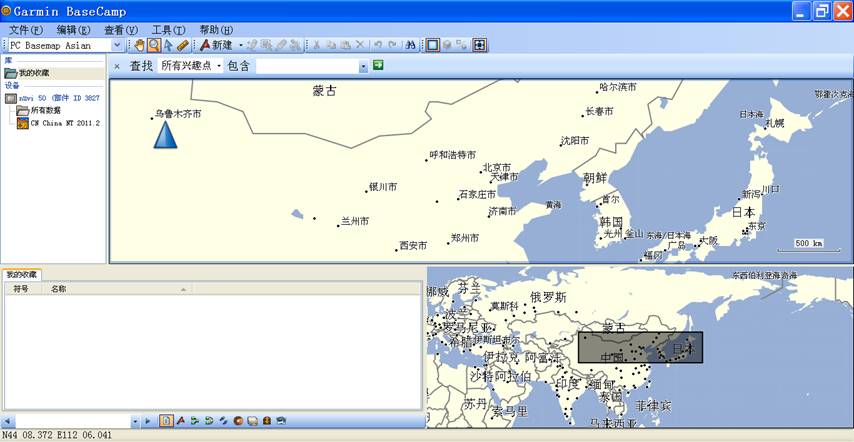Viewport: 854px width, 442px height.
Task: Click the binoculars find icon
Action: point(410,45)
